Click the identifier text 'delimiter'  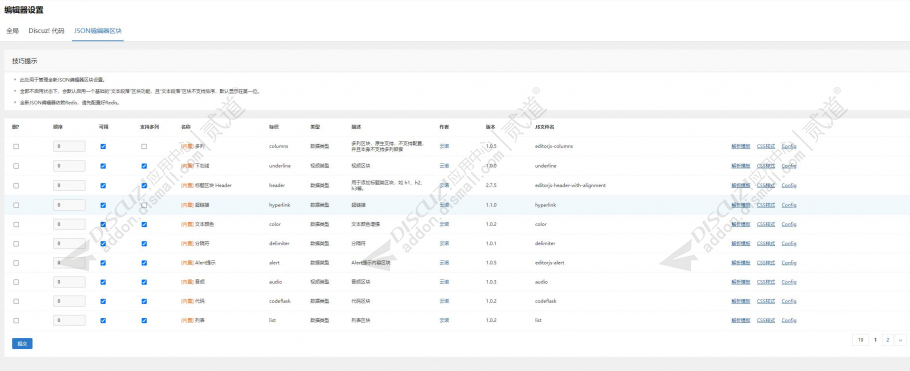tap(279, 244)
